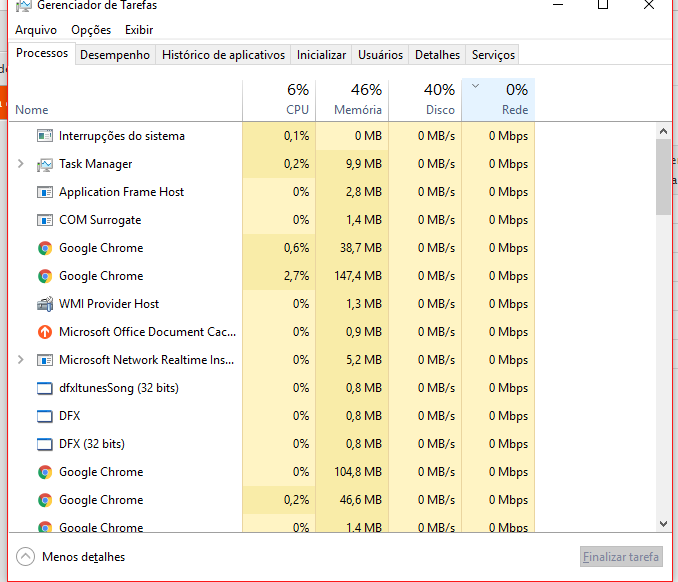
Task: Click the 2,7% CPU cell
Action: [x=279, y=276]
